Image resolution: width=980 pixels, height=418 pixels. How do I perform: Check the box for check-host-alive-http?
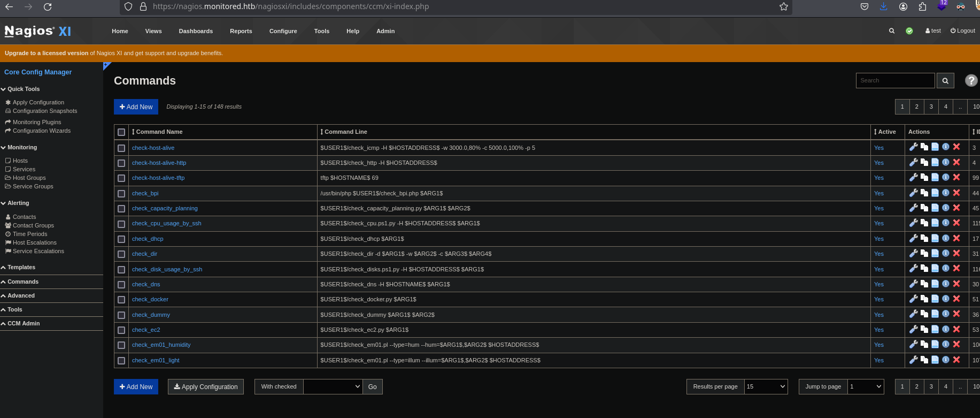pos(121,163)
